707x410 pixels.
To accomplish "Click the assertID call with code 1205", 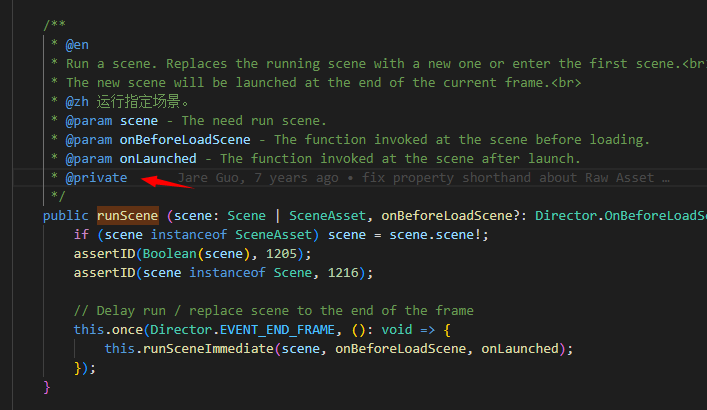I will 105,253.
